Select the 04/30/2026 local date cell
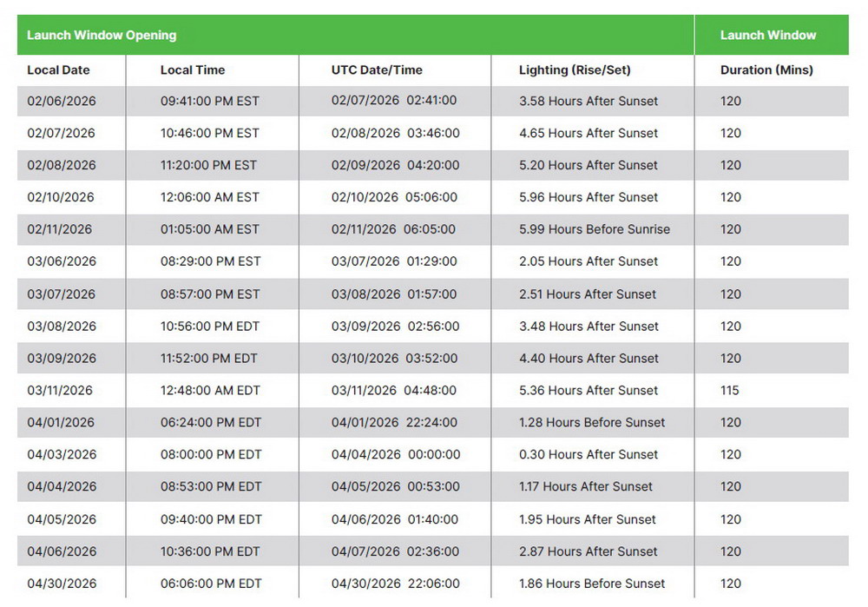This screenshot has height=607, width=868. tap(62, 584)
